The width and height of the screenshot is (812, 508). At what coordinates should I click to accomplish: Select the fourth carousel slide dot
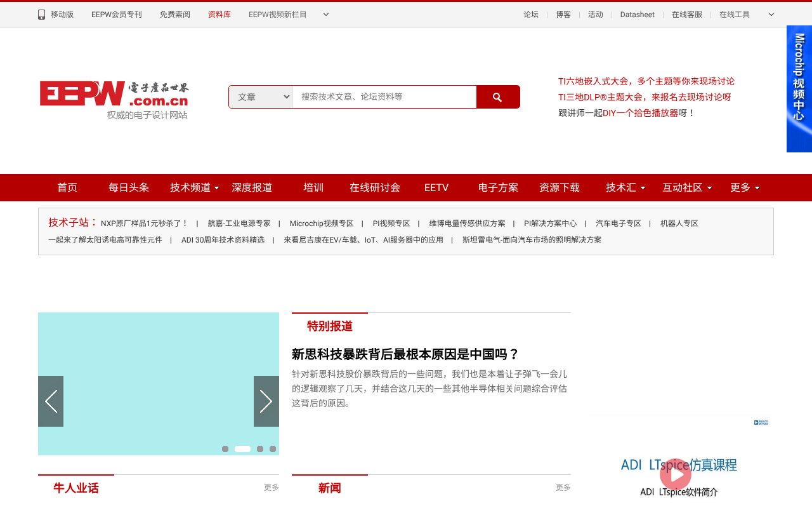pyautogui.click(x=273, y=448)
